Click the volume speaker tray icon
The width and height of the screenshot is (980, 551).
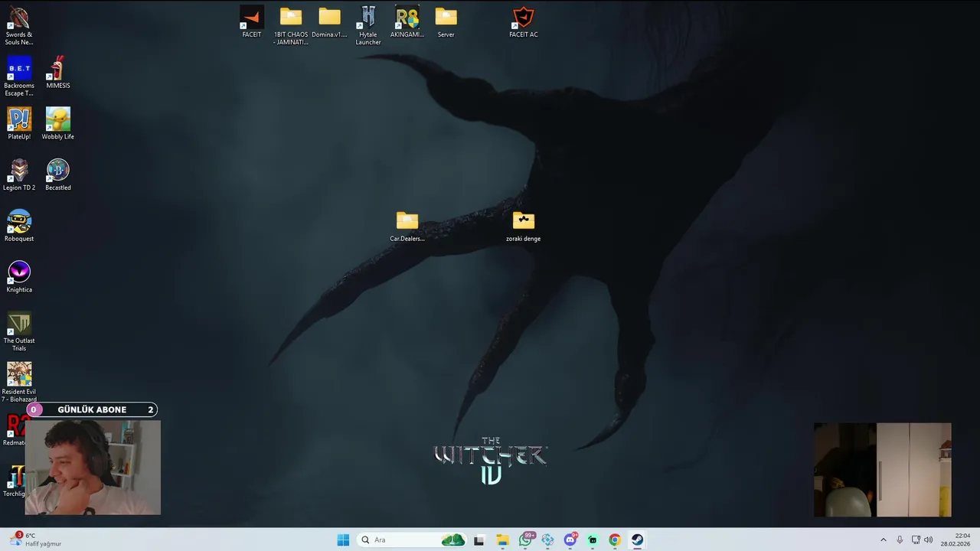click(x=929, y=540)
